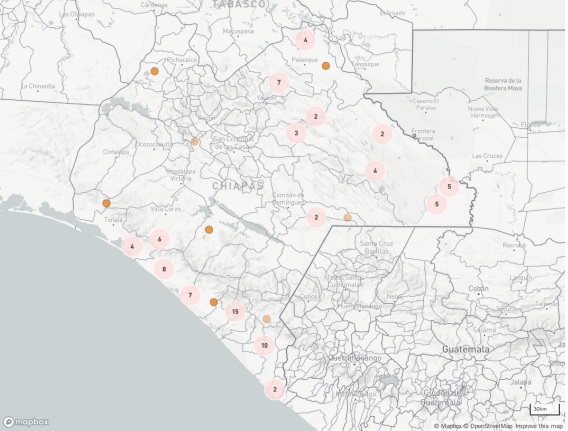This screenshot has height=431, width=568.
Task: Click the cluster marker labeled 3
Action: pyautogui.click(x=296, y=133)
